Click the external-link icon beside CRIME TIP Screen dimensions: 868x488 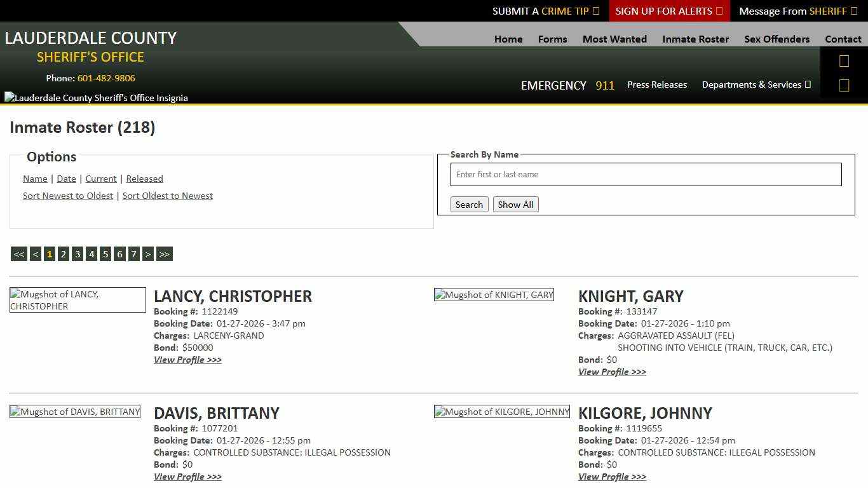(595, 11)
